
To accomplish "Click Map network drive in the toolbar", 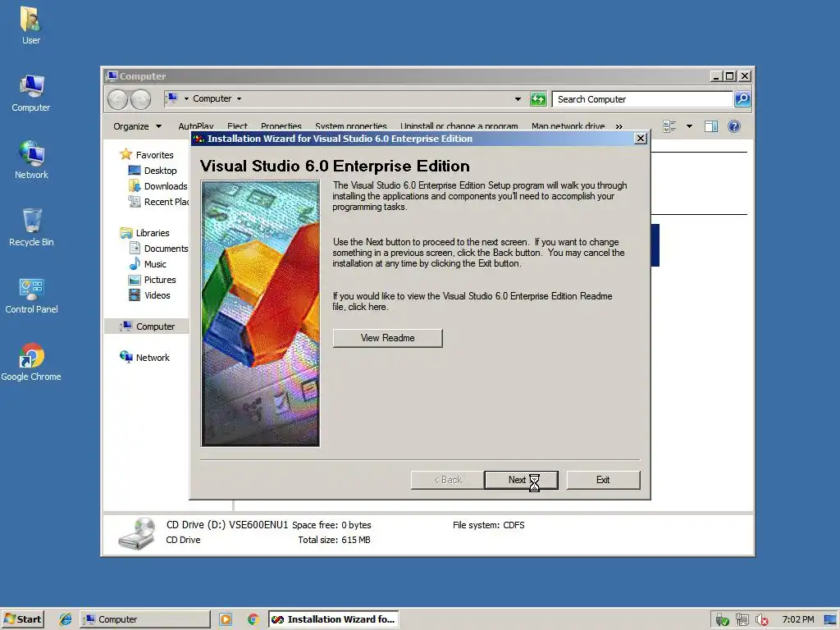I will coord(568,126).
